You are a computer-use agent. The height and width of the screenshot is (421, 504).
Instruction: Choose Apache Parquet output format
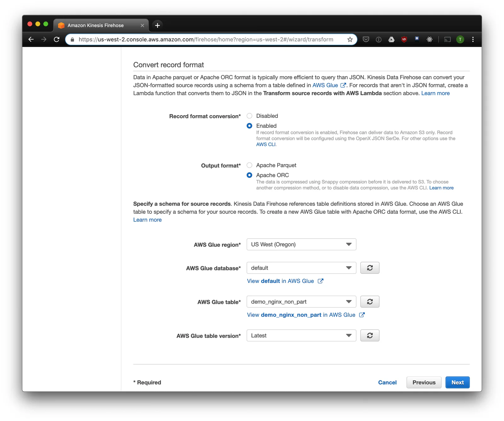pos(249,165)
